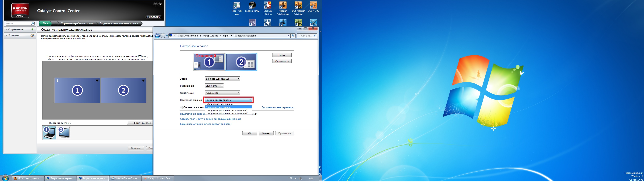Click Управление рабочим столом breadcrumb tab
The height and width of the screenshot is (185, 644).
[x=77, y=23]
